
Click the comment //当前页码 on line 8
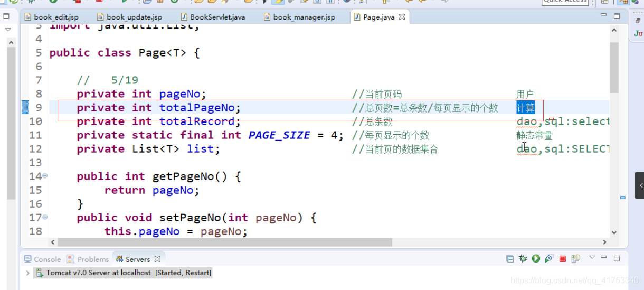pos(377,94)
